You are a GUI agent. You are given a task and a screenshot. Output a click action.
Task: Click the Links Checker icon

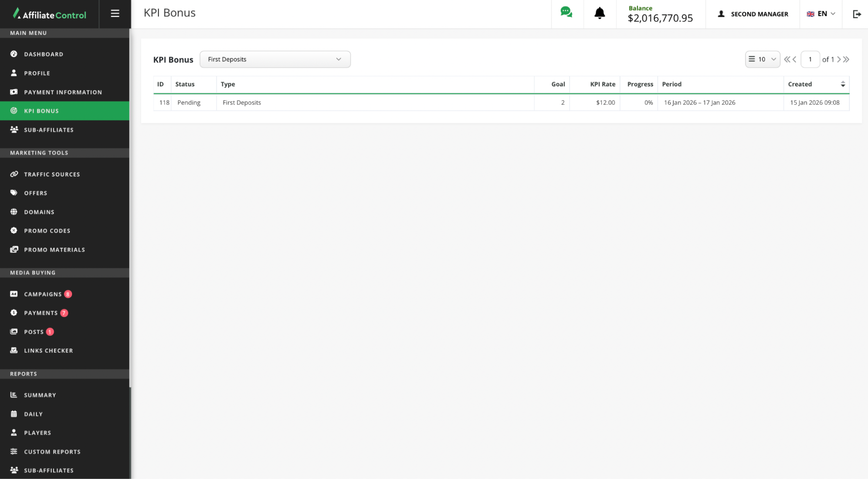14,350
